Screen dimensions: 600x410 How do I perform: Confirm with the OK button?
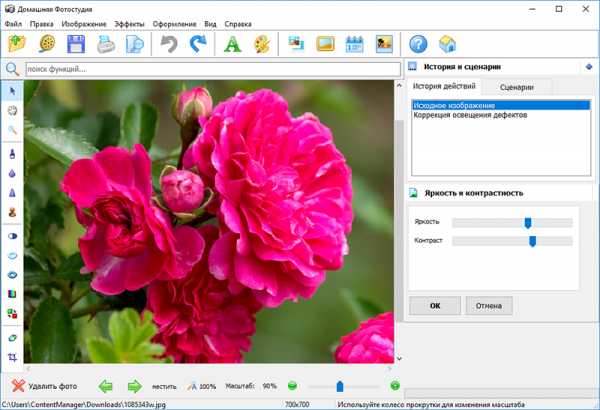click(x=435, y=305)
